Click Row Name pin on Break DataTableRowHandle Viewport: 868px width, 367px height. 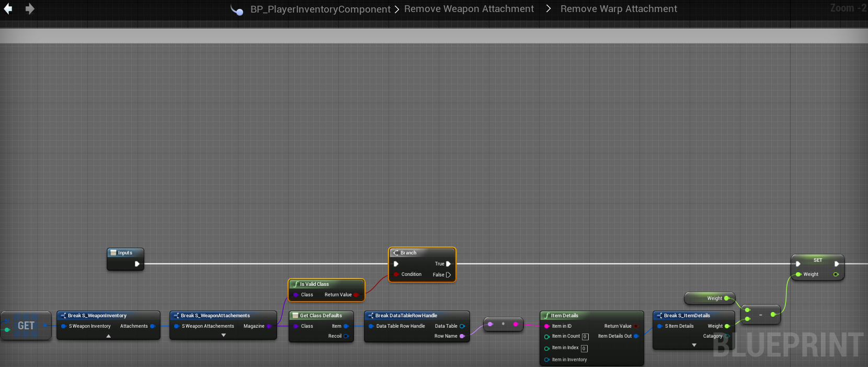point(462,336)
